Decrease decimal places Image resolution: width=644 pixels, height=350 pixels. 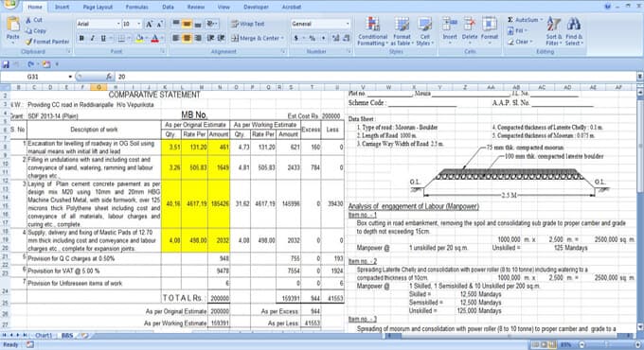coord(347,38)
